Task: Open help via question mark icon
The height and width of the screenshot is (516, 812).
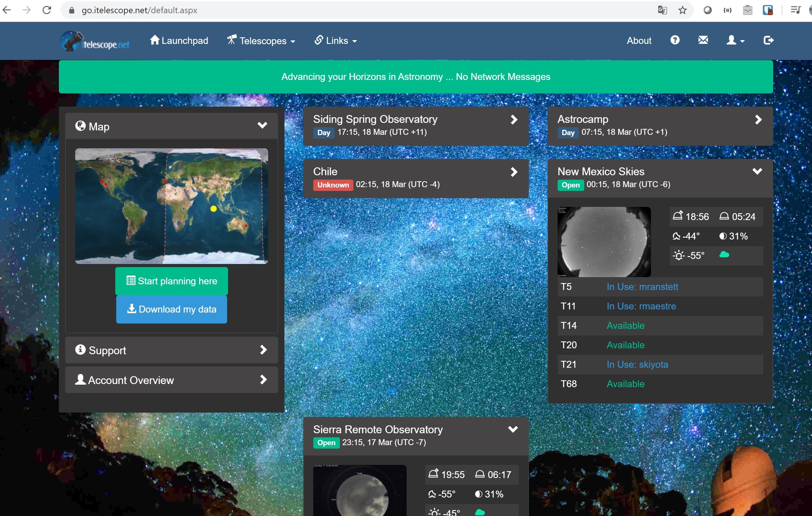Action: pyautogui.click(x=675, y=40)
